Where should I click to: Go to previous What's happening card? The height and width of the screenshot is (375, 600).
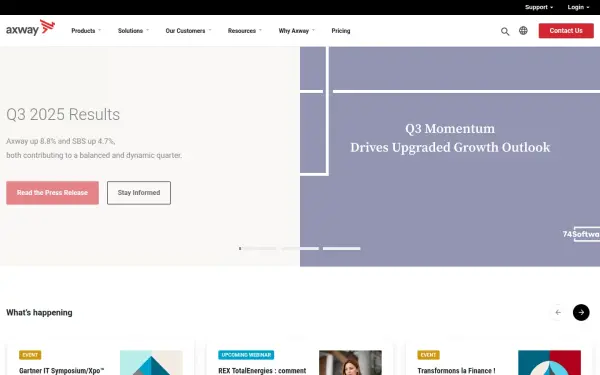[x=558, y=313]
